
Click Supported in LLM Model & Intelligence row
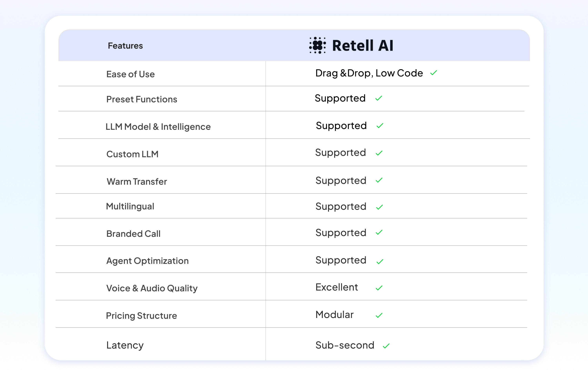pyautogui.click(x=341, y=126)
